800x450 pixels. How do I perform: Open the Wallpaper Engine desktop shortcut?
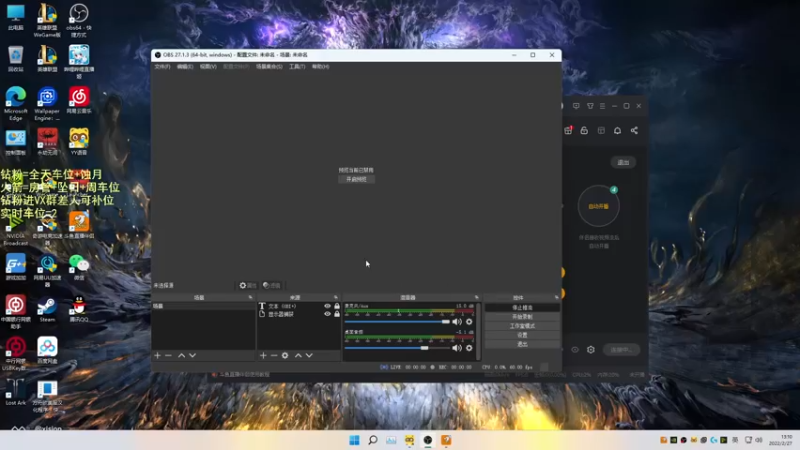(x=47, y=104)
